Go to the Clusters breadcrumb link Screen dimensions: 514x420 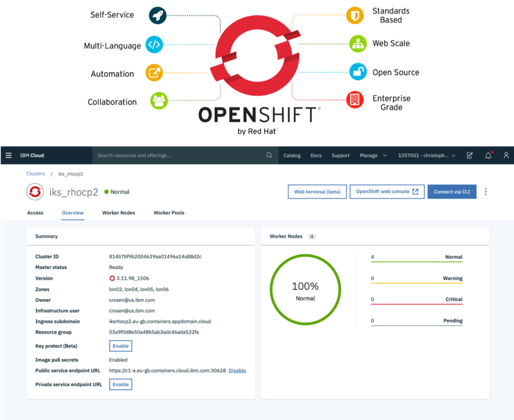(35, 173)
